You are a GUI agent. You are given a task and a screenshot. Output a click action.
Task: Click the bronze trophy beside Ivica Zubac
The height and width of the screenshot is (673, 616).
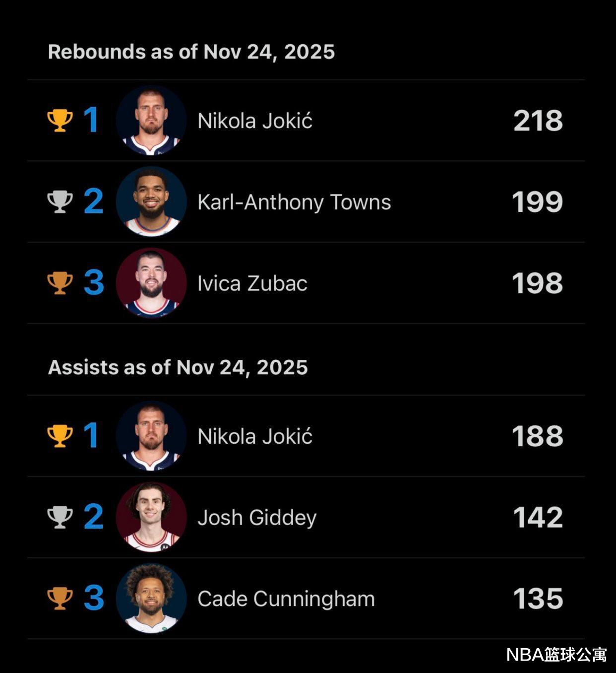[x=60, y=283]
